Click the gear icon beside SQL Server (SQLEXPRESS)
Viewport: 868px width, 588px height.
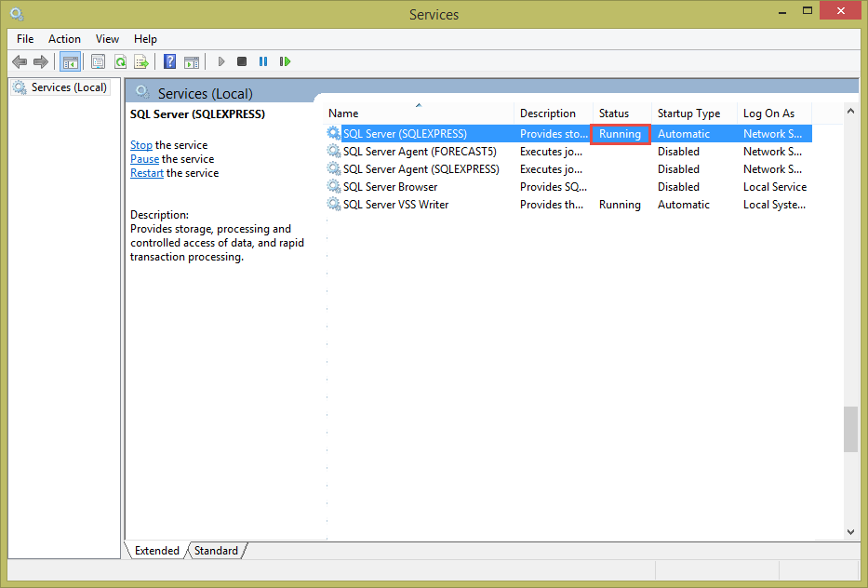click(x=333, y=133)
